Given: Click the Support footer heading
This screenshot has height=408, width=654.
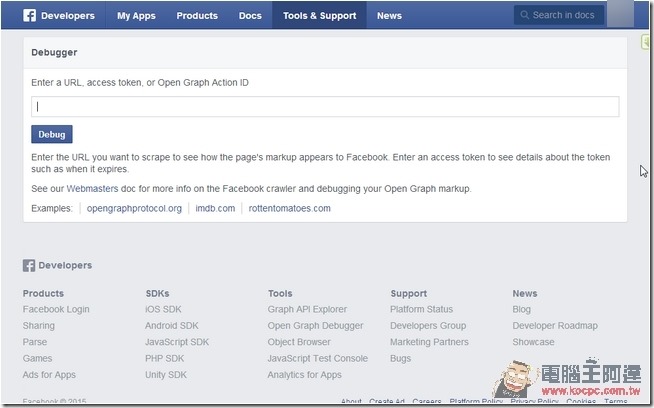Looking at the screenshot, I should 408,294.
